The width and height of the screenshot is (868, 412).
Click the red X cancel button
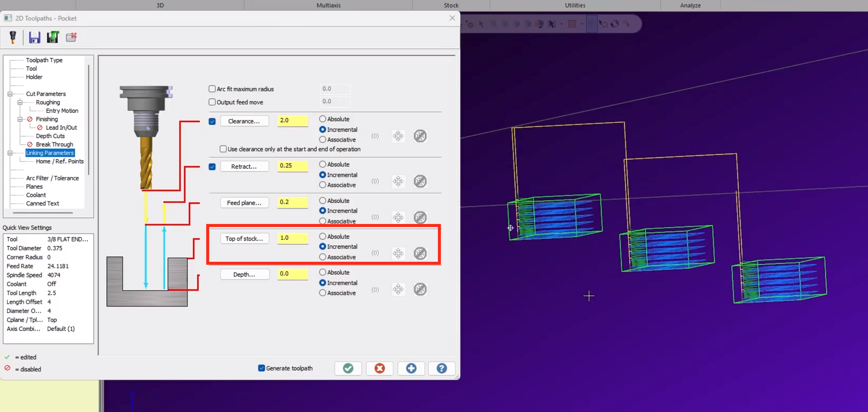pyautogui.click(x=380, y=368)
